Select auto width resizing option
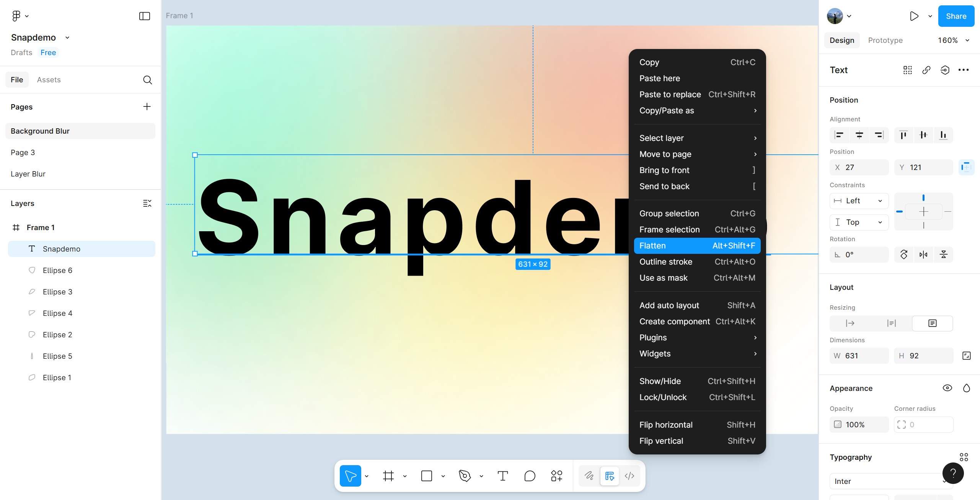 [850, 324]
